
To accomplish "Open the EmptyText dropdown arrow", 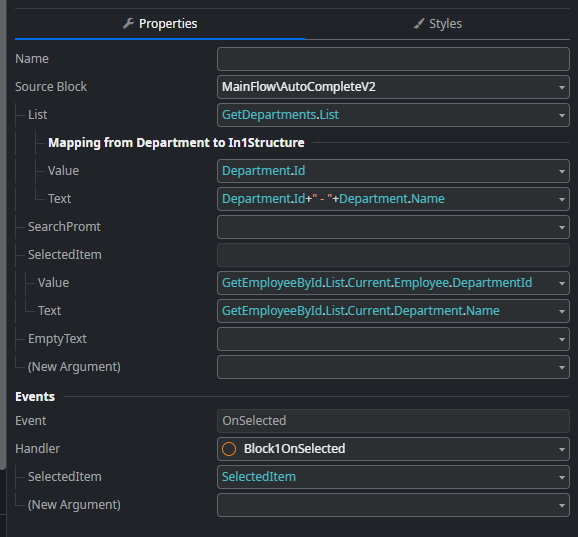I will pos(562,339).
